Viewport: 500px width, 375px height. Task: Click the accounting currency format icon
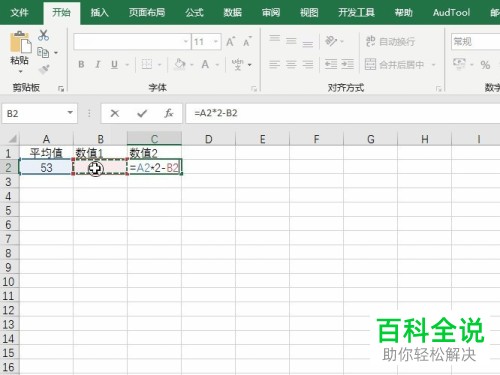[459, 63]
